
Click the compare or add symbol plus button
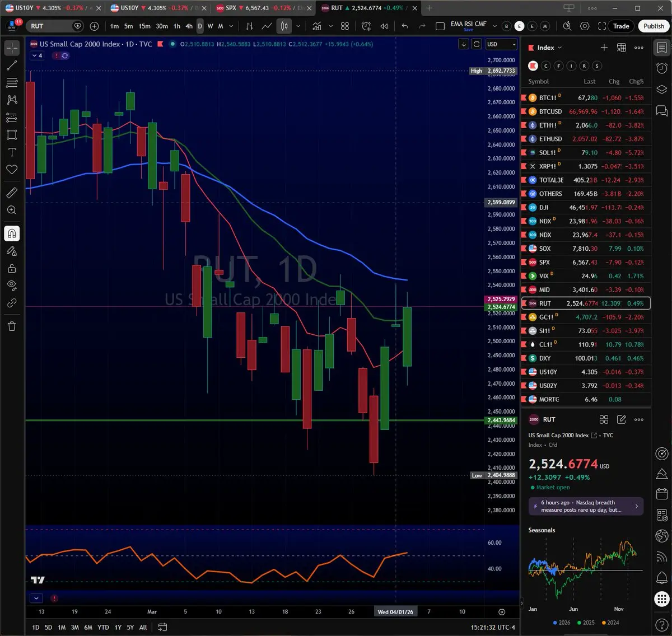point(94,26)
